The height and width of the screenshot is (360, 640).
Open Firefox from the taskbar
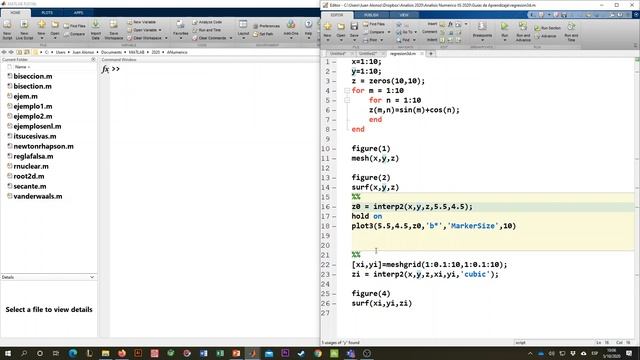122,353
